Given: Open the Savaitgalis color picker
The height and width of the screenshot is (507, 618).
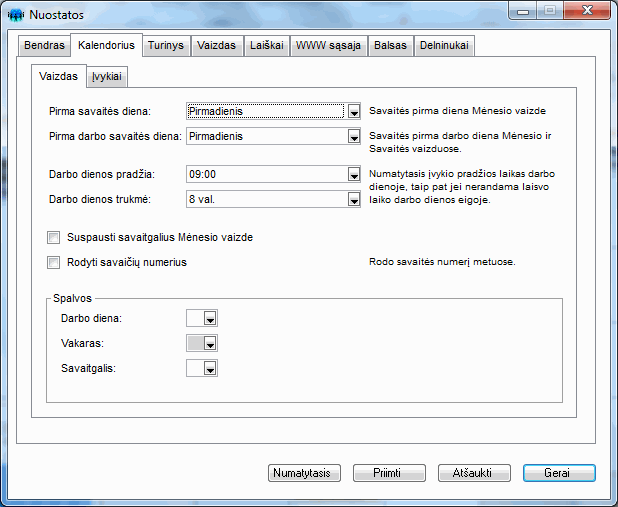Looking at the screenshot, I should [x=202, y=369].
